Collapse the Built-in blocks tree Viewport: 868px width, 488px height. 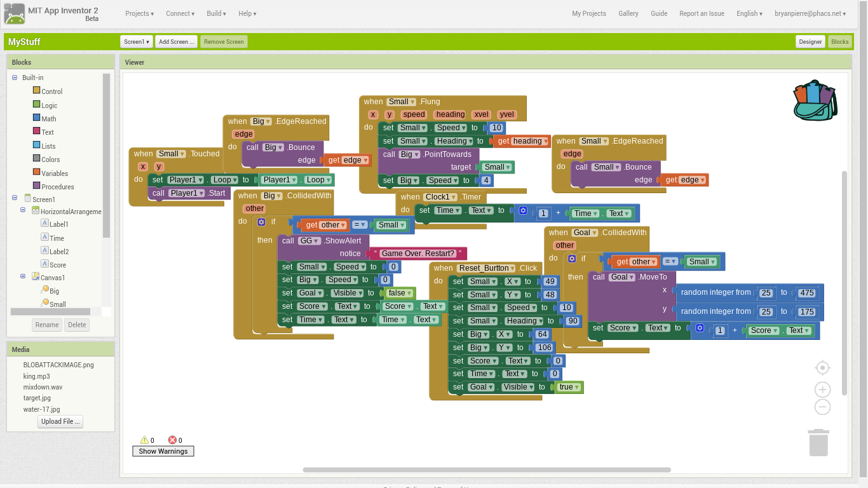click(15, 78)
